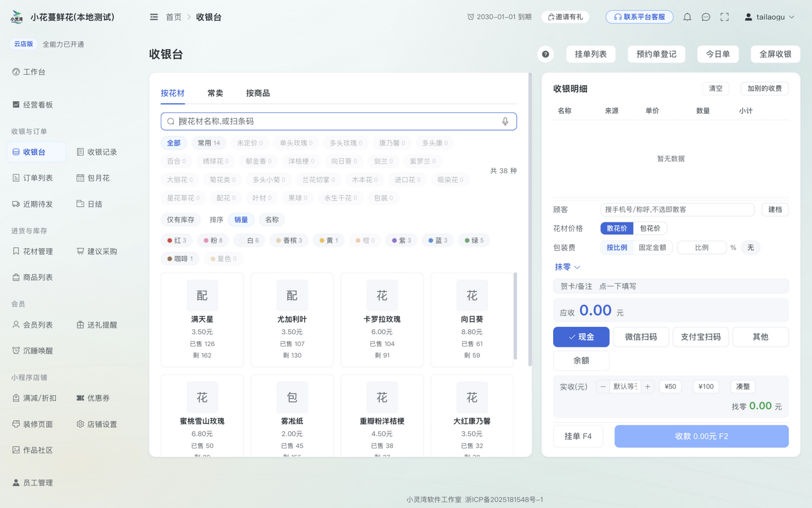The width and height of the screenshot is (812, 508).
Task: Filter flowers by 紫 color
Action: (x=401, y=240)
